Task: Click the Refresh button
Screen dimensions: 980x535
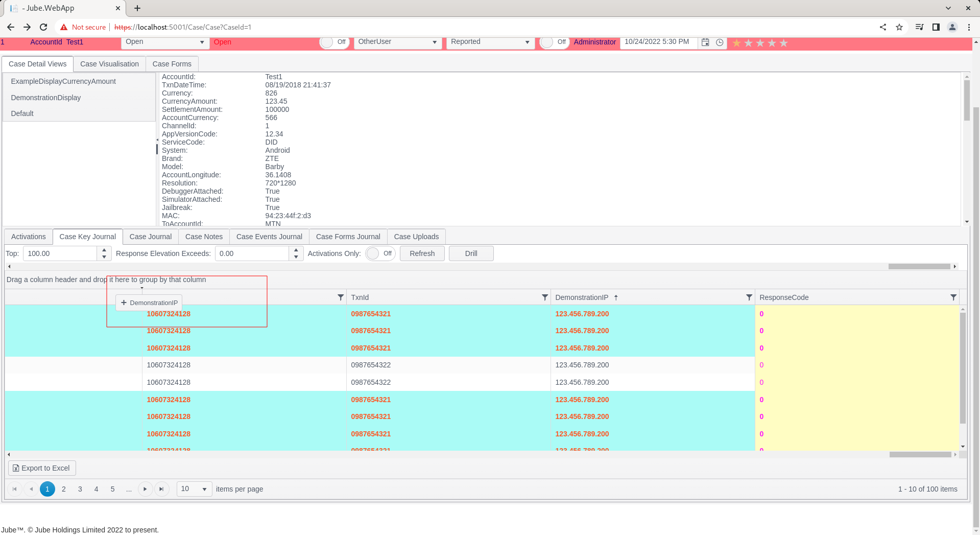Action: pos(422,253)
